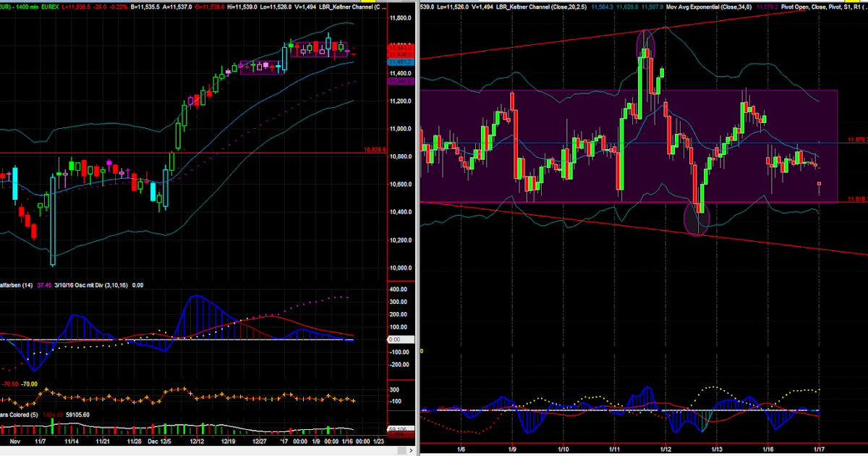Click the dark red 1494.00 volume value
868x456 pixels.
53,415
